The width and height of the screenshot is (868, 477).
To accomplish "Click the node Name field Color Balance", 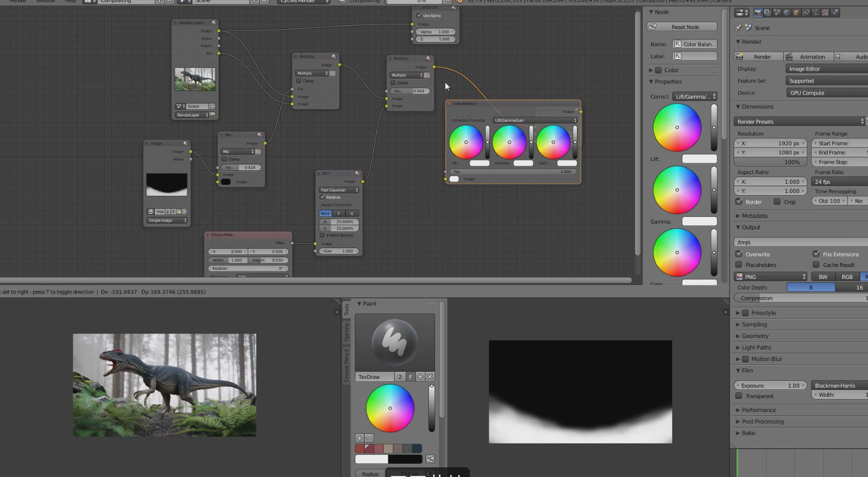I will pyautogui.click(x=694, y=44).
